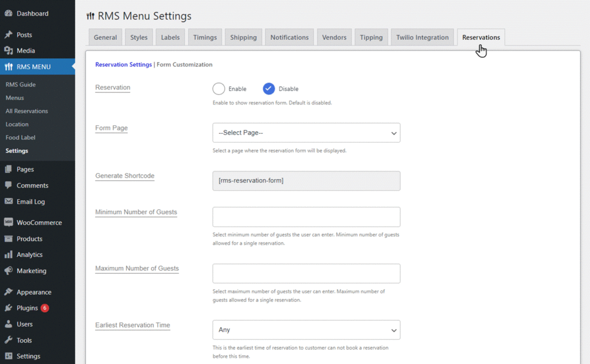This screenshot has height=364, width=590.
Task: Select the Disable reservation radio button
Action: click(x=268, y=89)
